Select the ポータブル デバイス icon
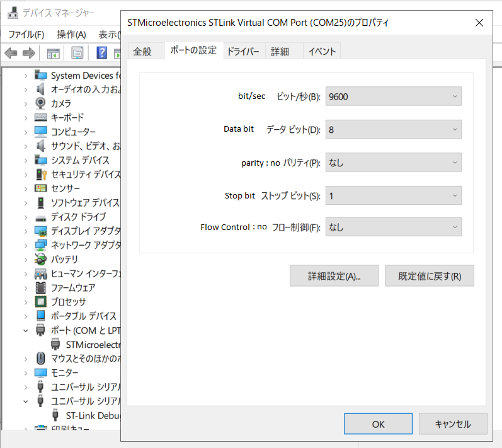The height and width of the screenshot is (448, 502). pyautogui.click(x=41, y=316)
